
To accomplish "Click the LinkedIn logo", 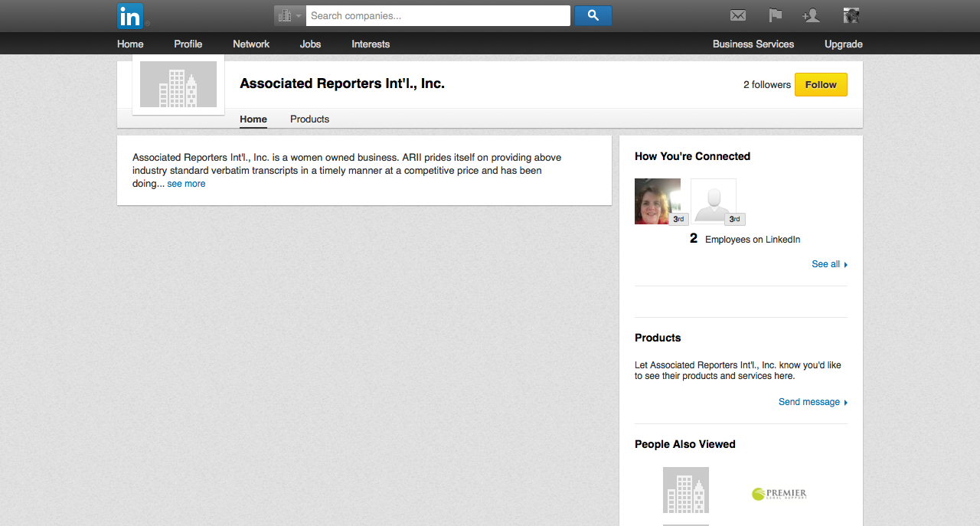I will (130, 15).
